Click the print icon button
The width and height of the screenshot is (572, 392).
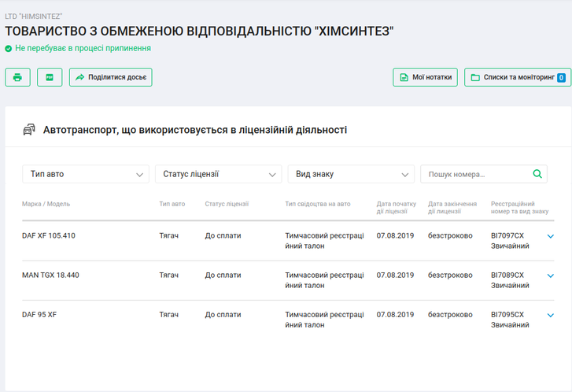[x=17, y=77]
